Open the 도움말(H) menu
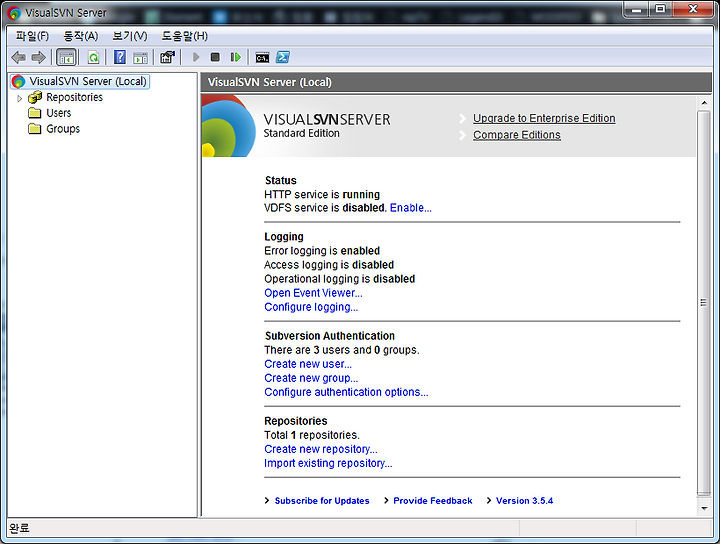The height and width of the screenshot is (544, 720). tap(185, 36)
